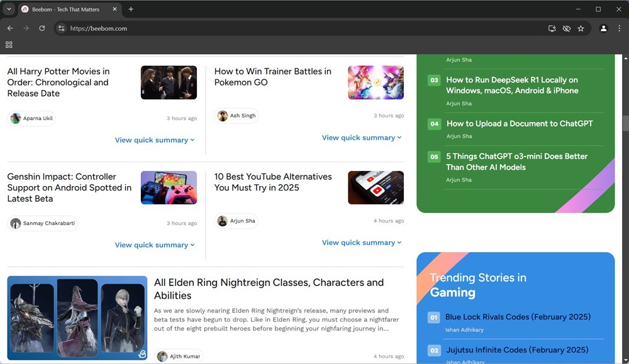Click the YouTube thumbnail for YouTube Alternatives article
This screenshot has width=629, height=364.
376,187
